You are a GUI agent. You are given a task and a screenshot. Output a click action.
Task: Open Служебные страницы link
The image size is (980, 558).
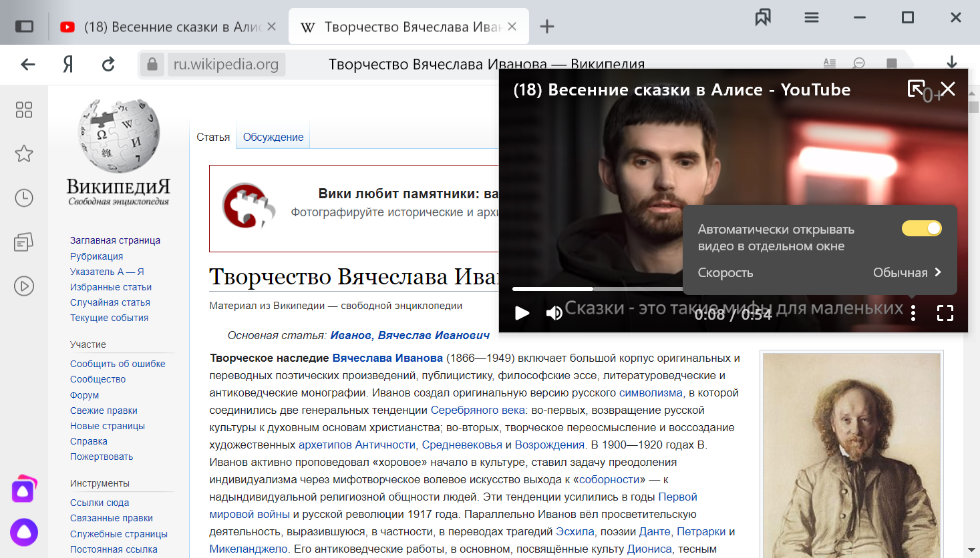pos(119,534)
